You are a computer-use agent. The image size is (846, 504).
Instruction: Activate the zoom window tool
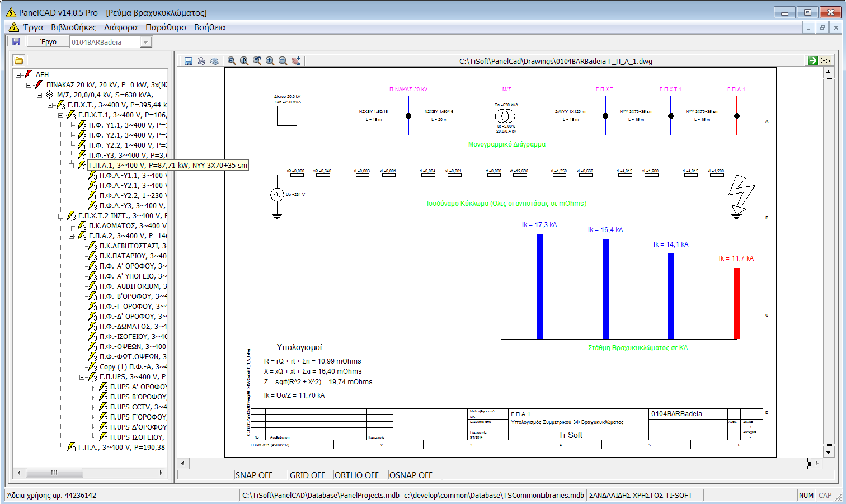[232, 62]
